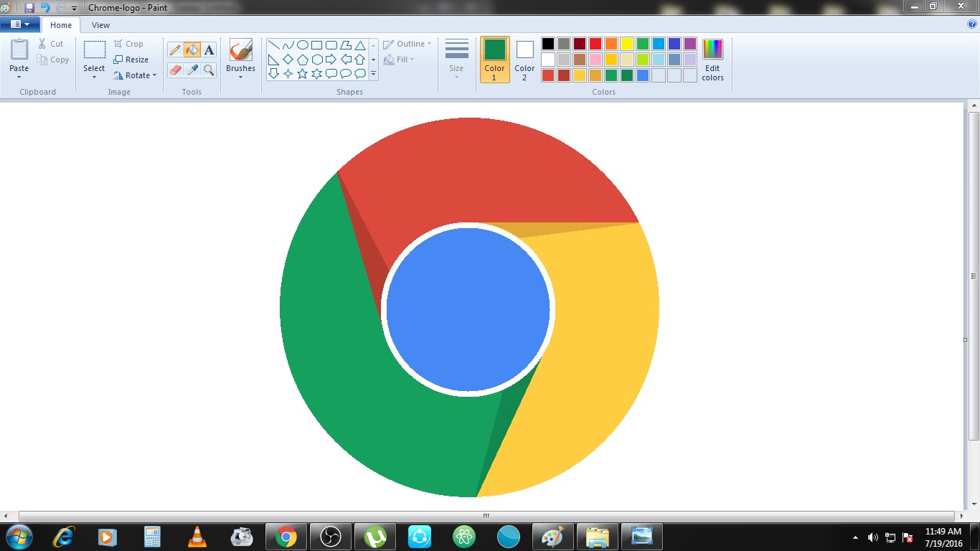Switch active color to Color 2
Viewport: 980px width, 551px height.
[524, 60]
